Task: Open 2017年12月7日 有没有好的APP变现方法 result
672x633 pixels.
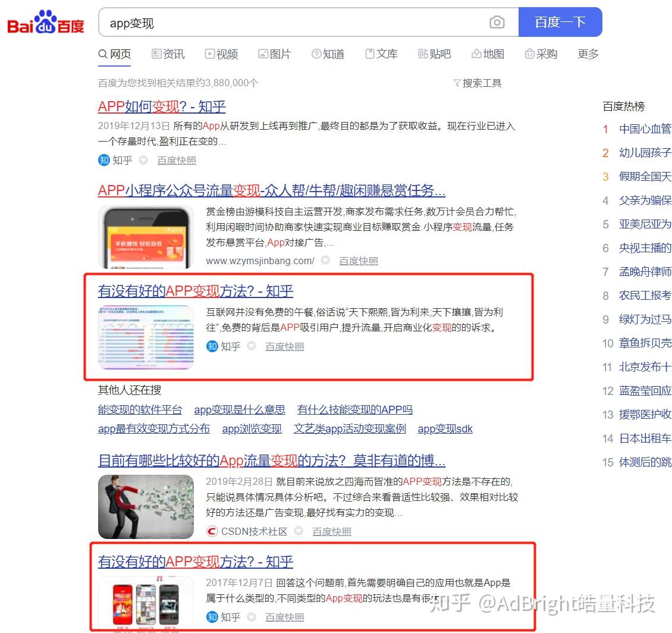Action: click(196, 562)
